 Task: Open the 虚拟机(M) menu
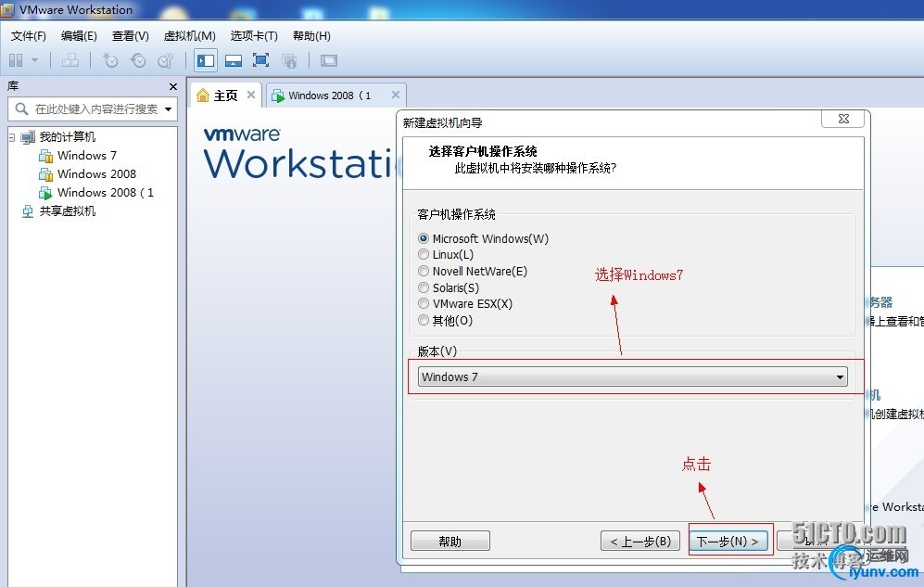point(190,36)
